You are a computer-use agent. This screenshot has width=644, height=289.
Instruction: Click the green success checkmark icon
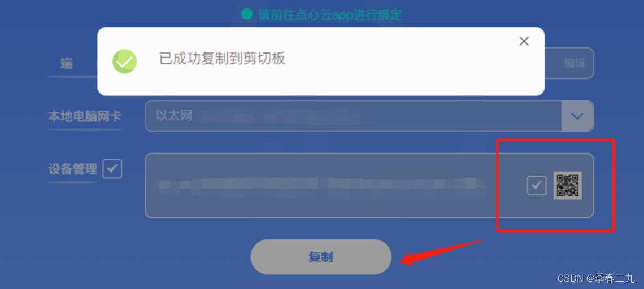[x=124, y=62]
